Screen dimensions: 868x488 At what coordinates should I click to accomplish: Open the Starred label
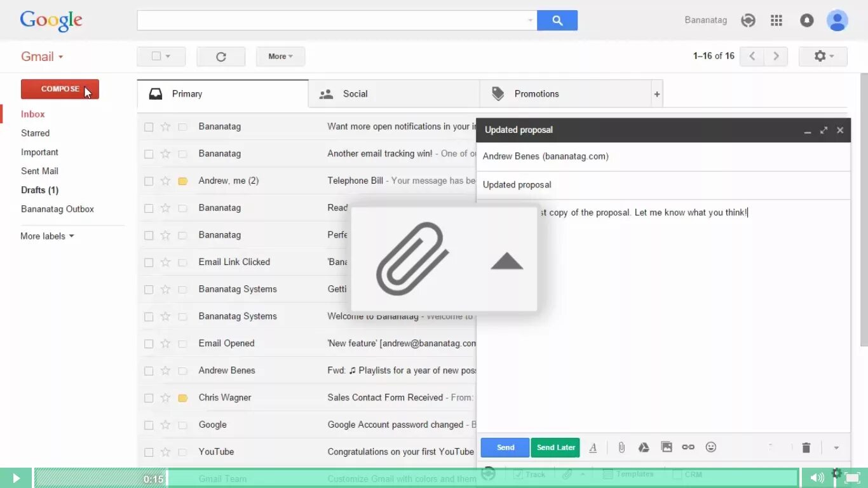[x=35, y=133]
